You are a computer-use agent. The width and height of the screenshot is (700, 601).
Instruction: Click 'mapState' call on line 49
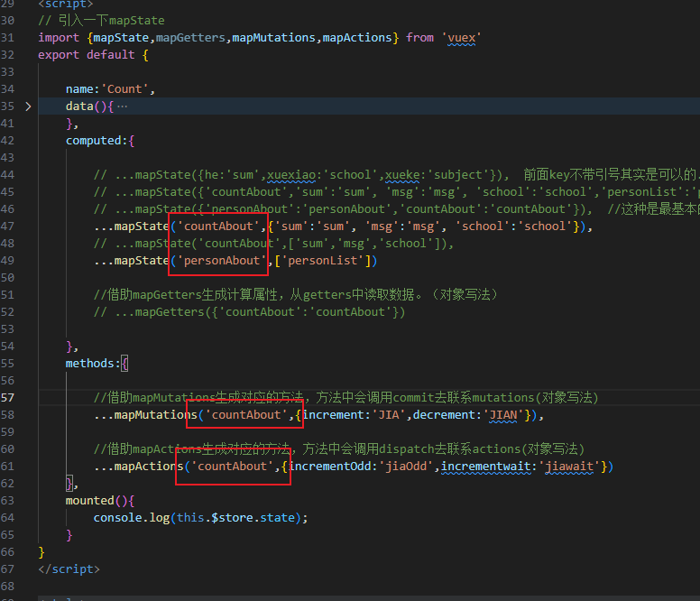pos(142,261)
